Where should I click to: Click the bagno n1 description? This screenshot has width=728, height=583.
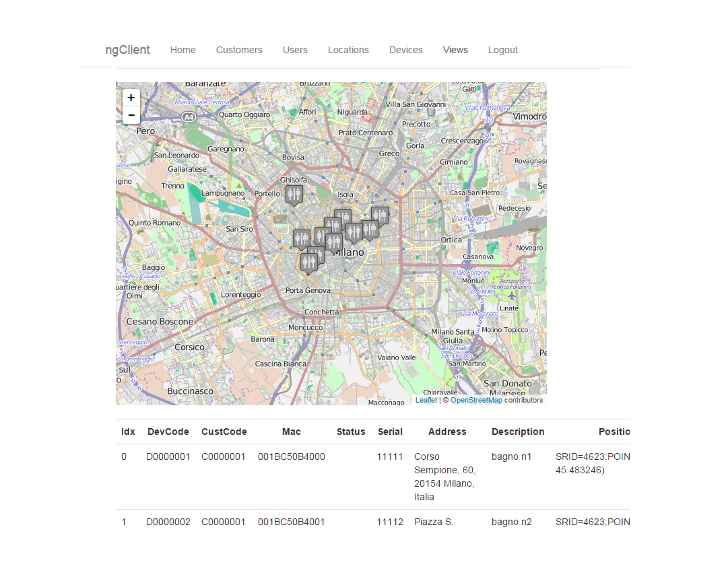tap(511, 456)
